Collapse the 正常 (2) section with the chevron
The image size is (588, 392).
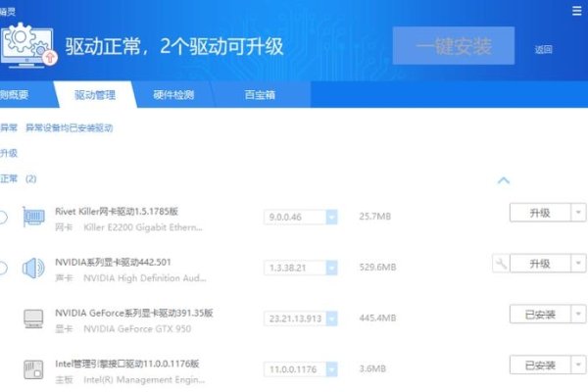[x=504, y=180]
